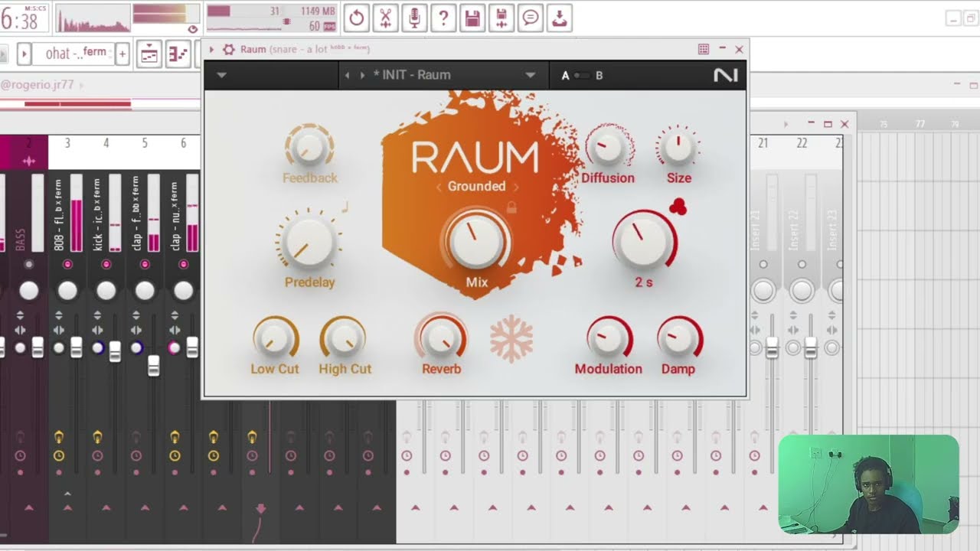Screen dimensions: 980x551
Task: Click the ohat pattern name selector
Action: tap(75, 54)
